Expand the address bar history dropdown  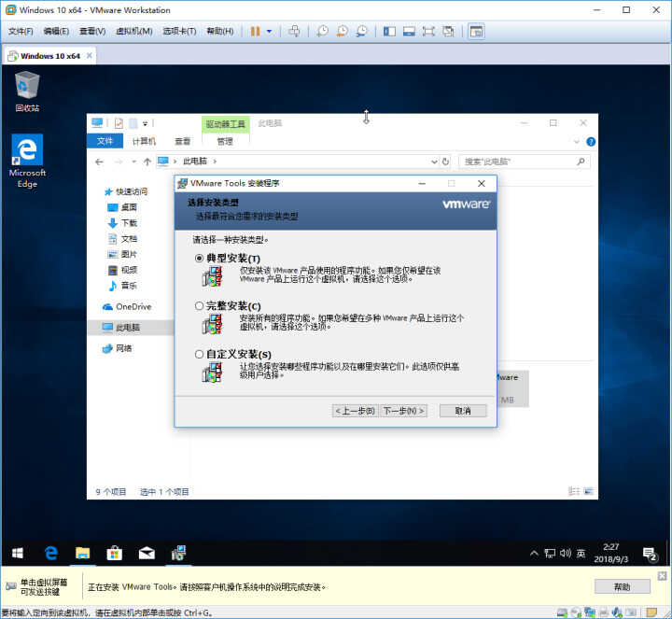coord(434,162)
